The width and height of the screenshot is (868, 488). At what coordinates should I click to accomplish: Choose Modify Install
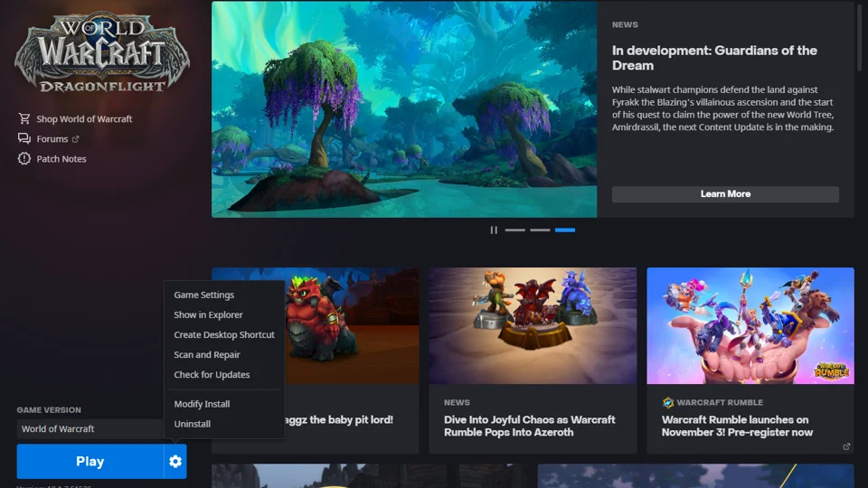tap(202, 404)
